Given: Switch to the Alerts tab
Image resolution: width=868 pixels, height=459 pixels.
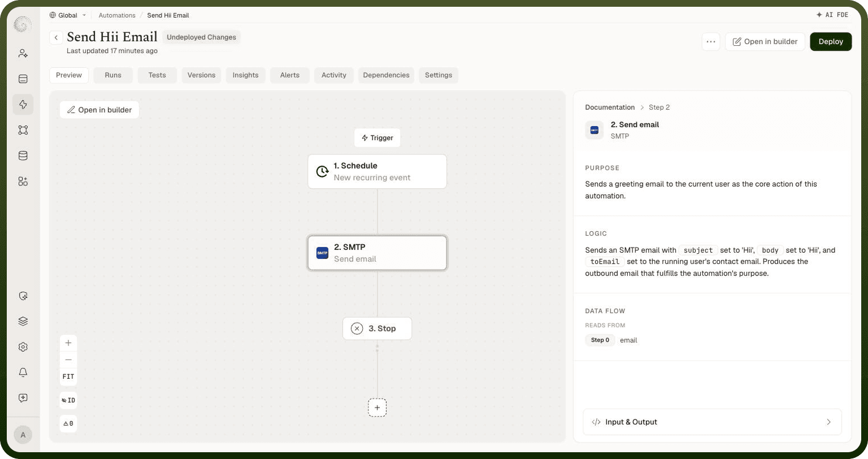Looking at the screenshot, I should pos(290,75).
